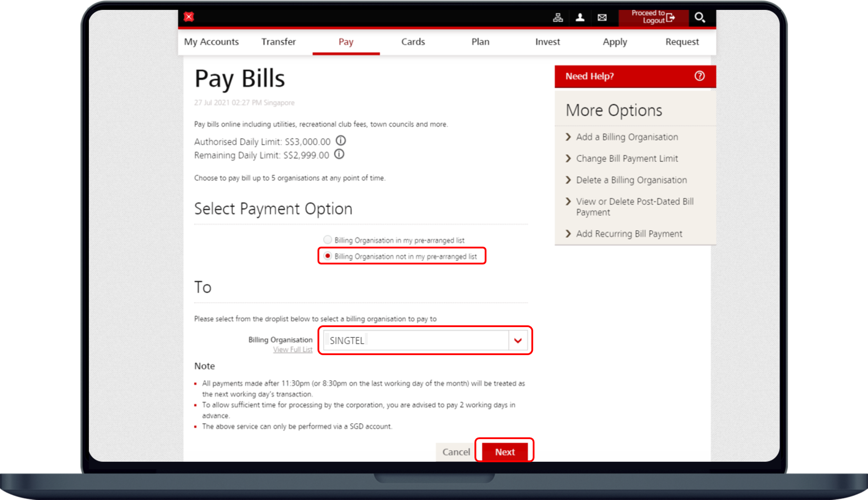Select Billing Organisation in my pre-arranged list
The width and height of the screenshot is (868, 500).
tap(328, 240)
